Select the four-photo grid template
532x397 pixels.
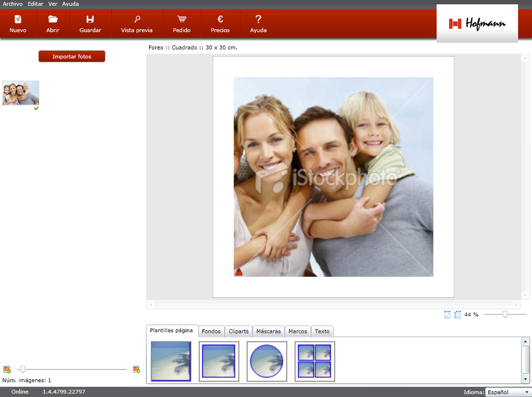pos(315,362)
